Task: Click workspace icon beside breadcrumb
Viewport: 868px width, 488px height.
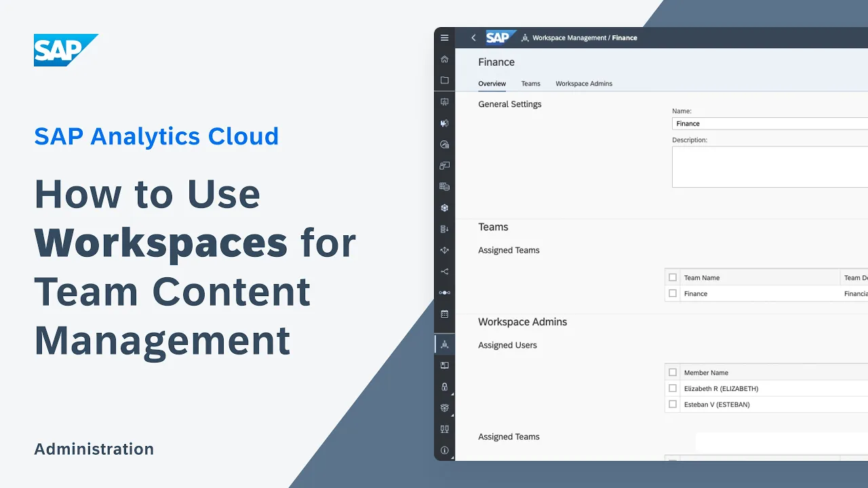Action: (525, 38)
